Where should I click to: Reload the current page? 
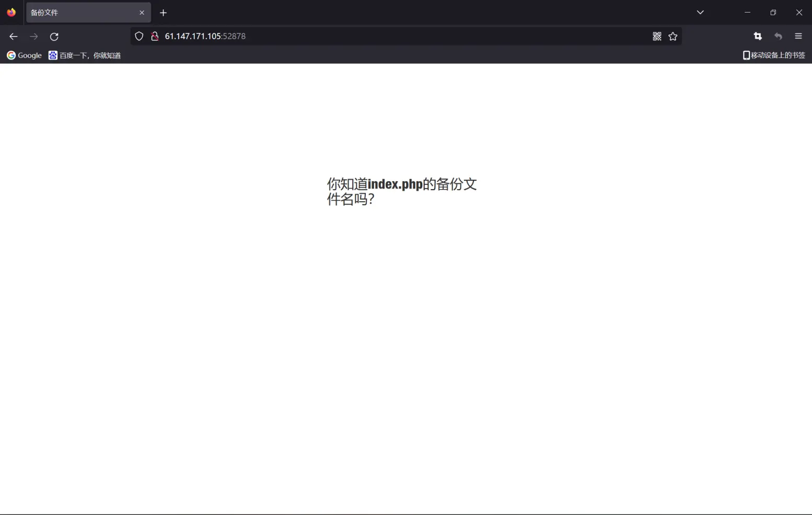(x=54, y=37)
